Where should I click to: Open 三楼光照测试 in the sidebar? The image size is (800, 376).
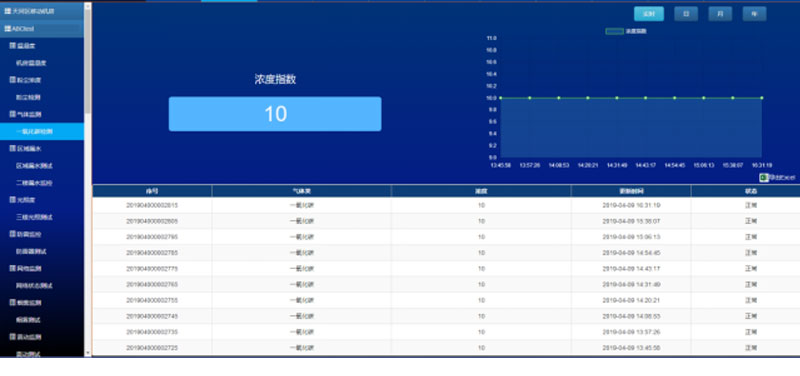point(35,217)
